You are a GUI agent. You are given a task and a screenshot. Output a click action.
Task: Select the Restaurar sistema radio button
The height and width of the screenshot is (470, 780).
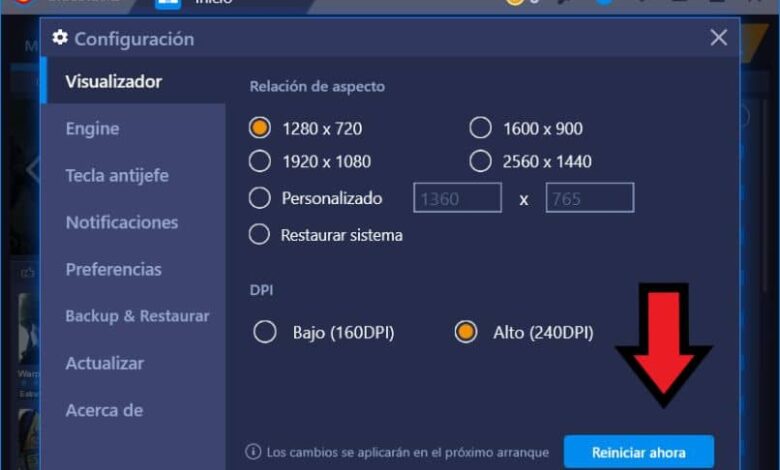tap(260, 235)
